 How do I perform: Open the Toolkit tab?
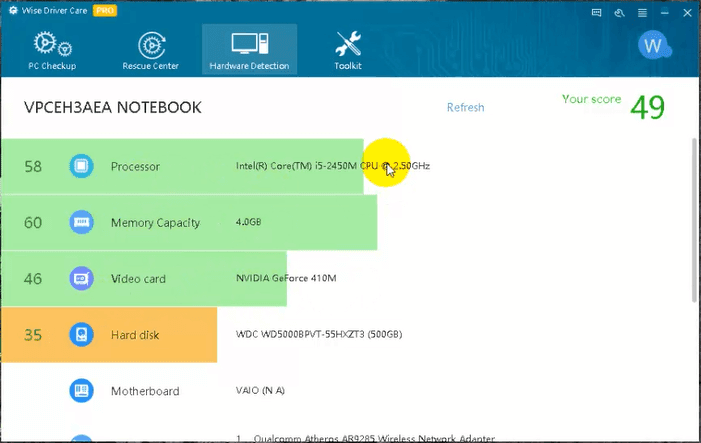tap(348, 51)
